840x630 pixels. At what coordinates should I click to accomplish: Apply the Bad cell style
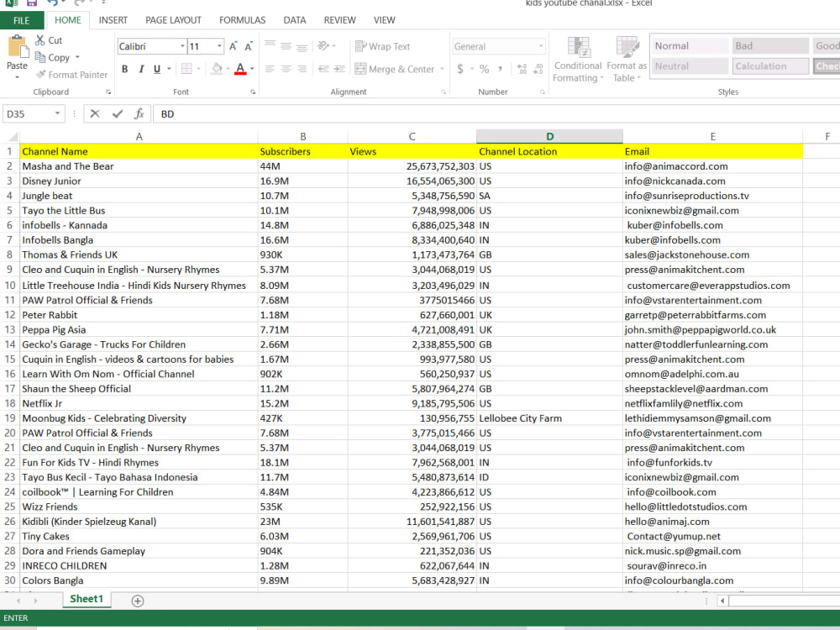click(769, 46)
